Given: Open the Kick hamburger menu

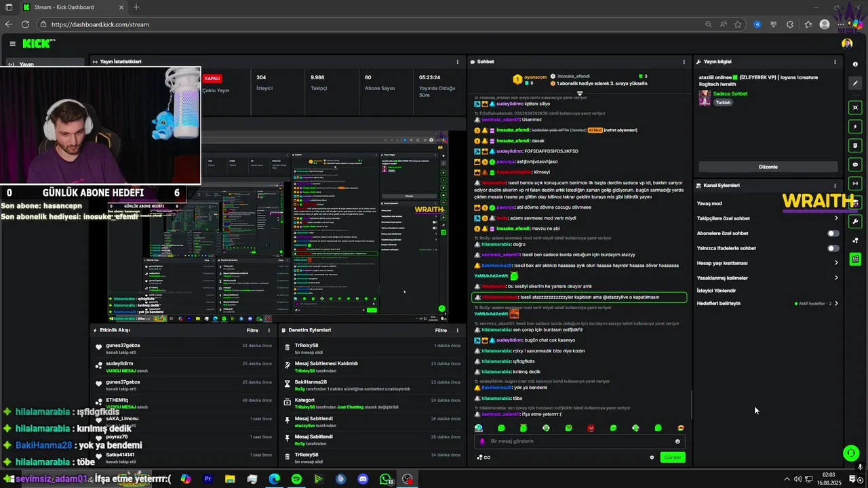Looking at the screenshot, I should pos(12,43).
